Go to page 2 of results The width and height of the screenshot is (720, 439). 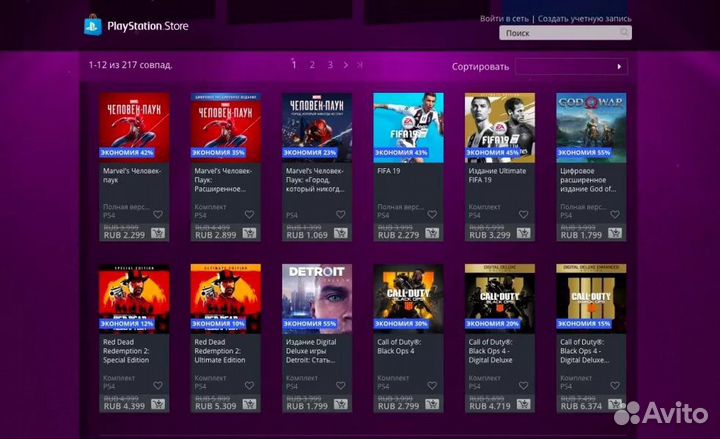point(312,65)
